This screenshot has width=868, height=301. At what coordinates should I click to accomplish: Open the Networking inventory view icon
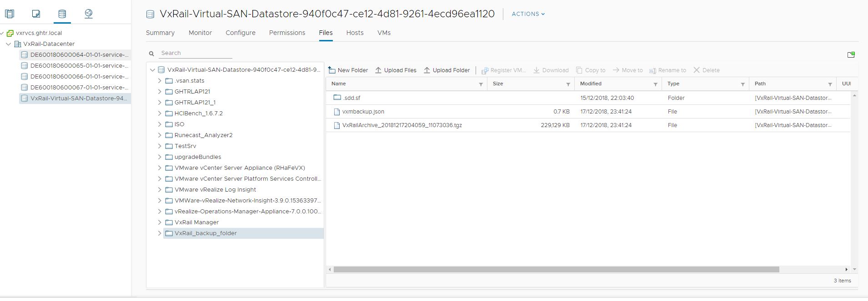89,14
